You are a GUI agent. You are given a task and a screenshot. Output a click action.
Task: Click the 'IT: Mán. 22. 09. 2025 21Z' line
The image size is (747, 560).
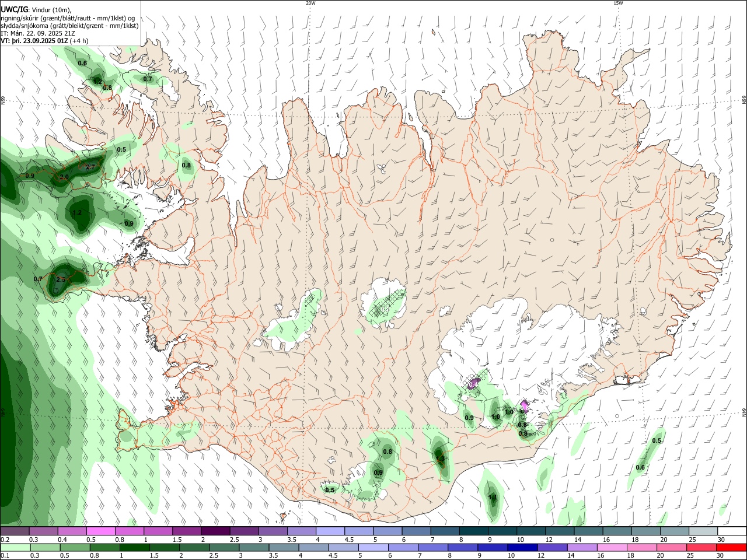[x=38, y=33]
